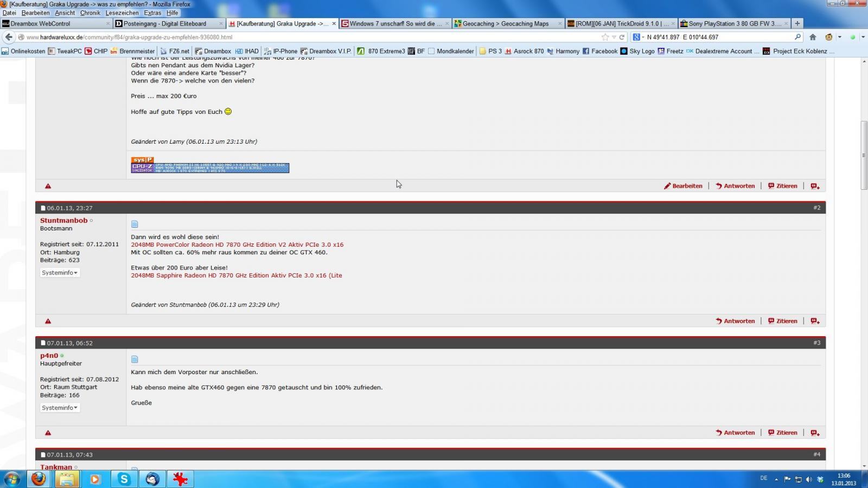Click Antworten on Stuntmanbob's post

point(735,321)
